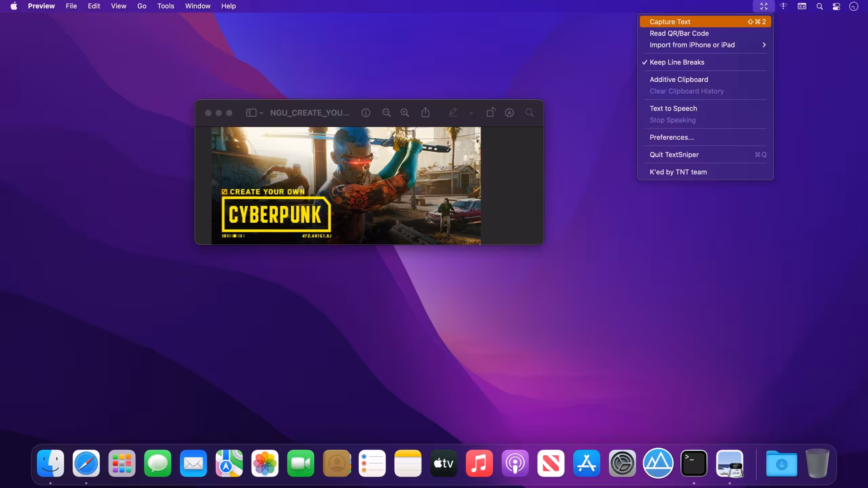Open Photos from the Dock
The width and height of the screenshot is (868, 488).
[265, 463]
